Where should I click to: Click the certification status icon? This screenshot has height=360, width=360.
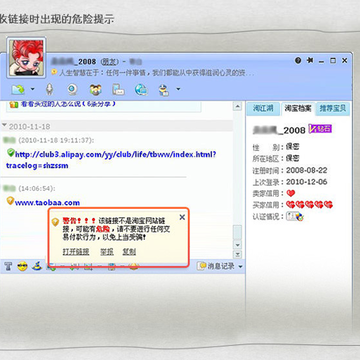[295, 217]
